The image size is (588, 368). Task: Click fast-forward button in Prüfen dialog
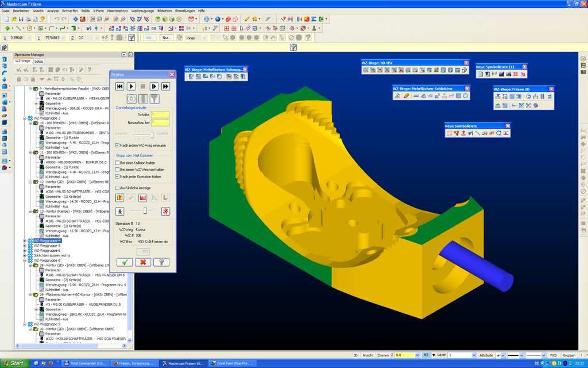165,86
